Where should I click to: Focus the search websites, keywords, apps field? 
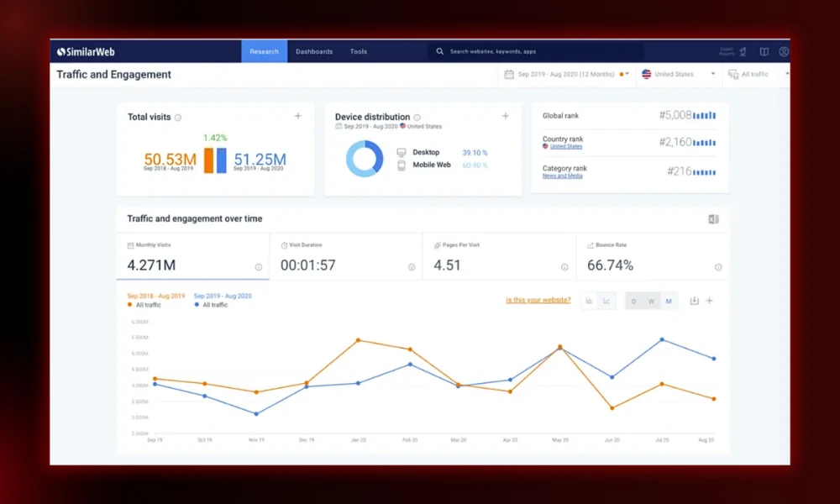click(x=536, y=51)
